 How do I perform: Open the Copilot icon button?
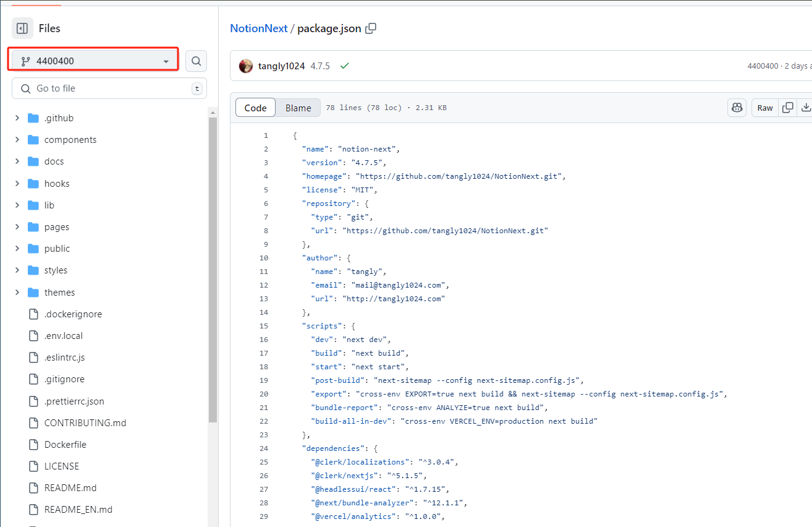pos(737,108)
